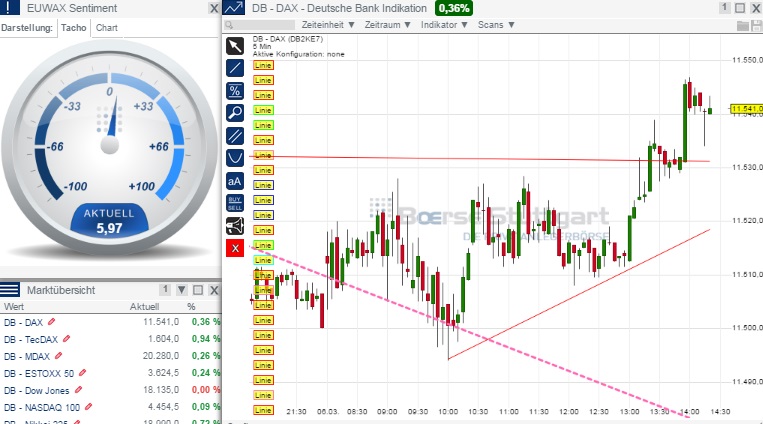The image size is (763, 424).
Task: Sort by the Wert column header
Action: click(14, 307)
